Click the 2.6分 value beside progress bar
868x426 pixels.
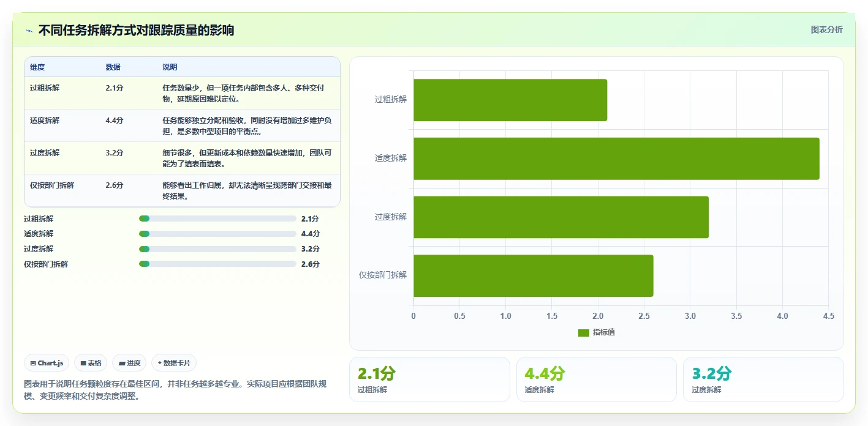click(x=311, y=264)
